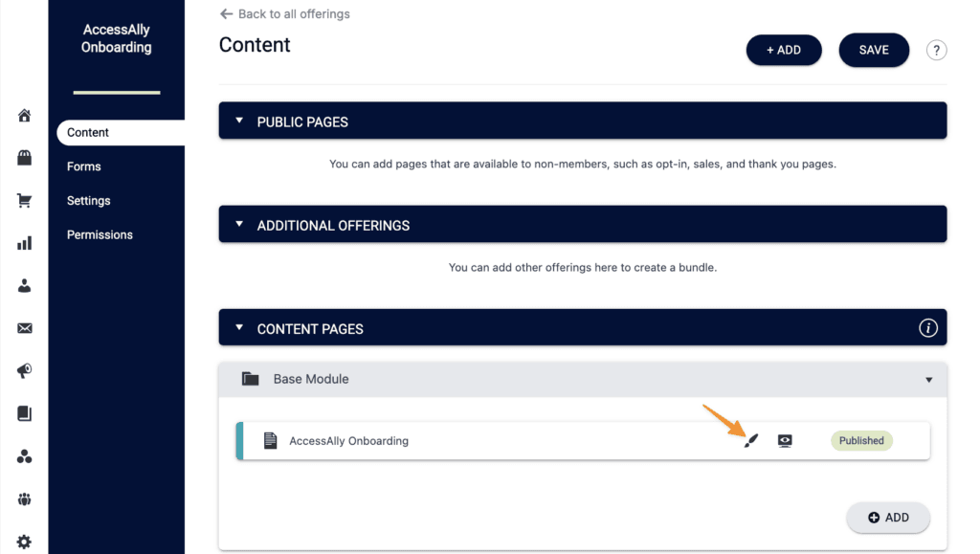Click the Published status badge
Image resolution: width=980 pixels, height=554 pixels.
pyautogui.click(x=861, y=441)
